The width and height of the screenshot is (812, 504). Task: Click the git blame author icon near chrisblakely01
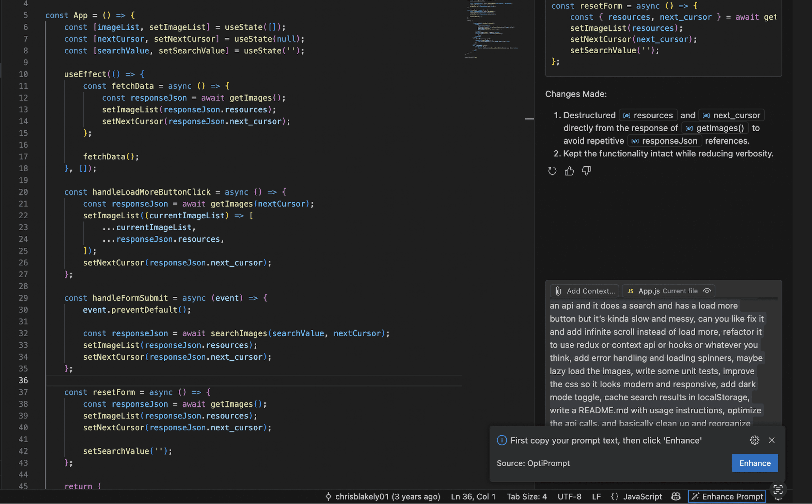[328, 496]
